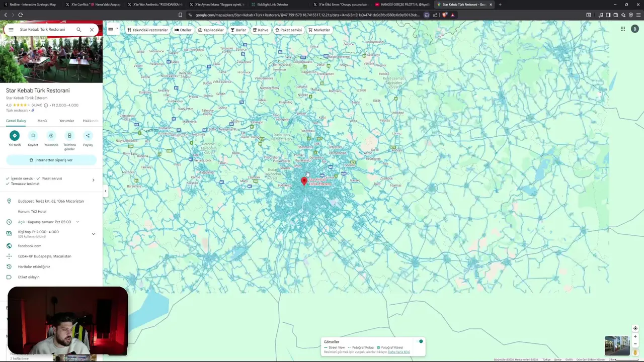Filter by Barlar chip

tap(238, 30)
